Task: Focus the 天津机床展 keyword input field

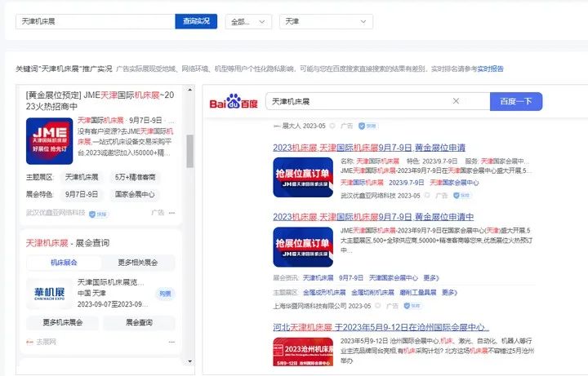Action: pos(96,21)
